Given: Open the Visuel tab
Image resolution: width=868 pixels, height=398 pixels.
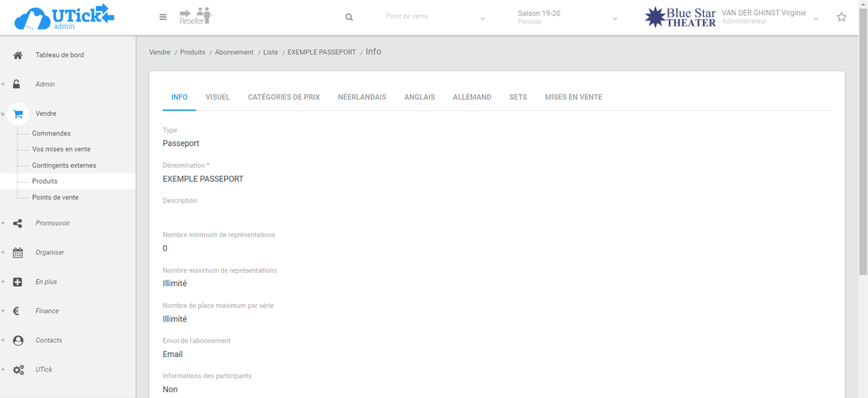Looking at the screenshot, I should click(218, 97).
